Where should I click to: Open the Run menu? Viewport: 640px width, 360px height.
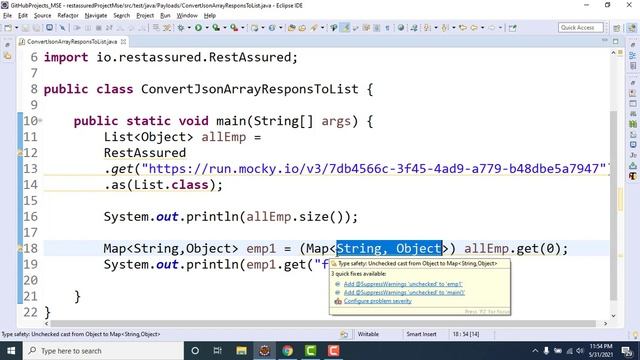(165, 16)
